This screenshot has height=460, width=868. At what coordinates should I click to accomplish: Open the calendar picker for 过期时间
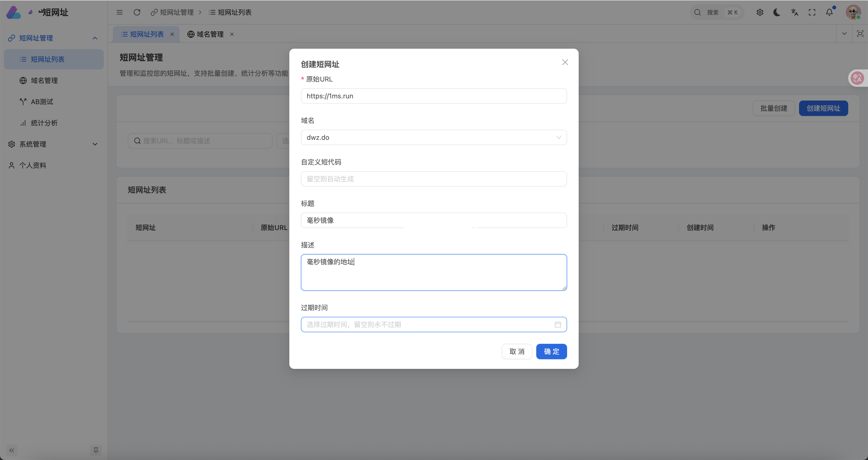(558, 325)
